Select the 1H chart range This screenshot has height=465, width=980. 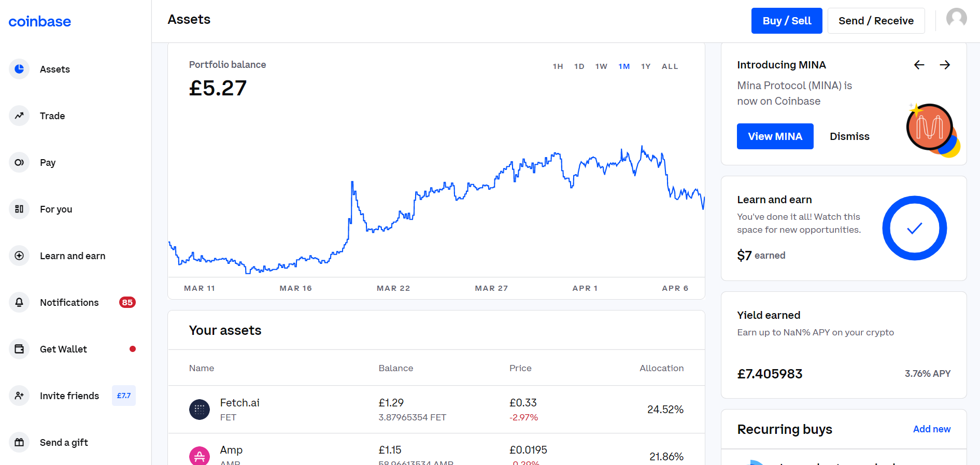pos(558,66)
